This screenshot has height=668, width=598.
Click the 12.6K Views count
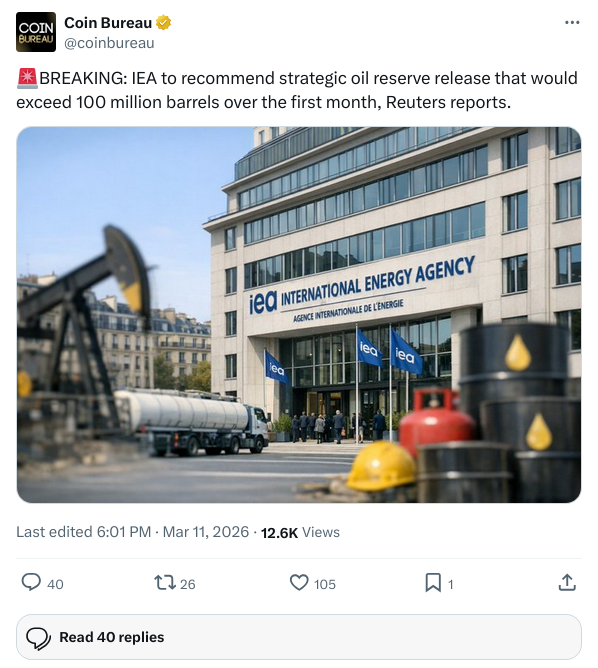[x=300, y=533]
